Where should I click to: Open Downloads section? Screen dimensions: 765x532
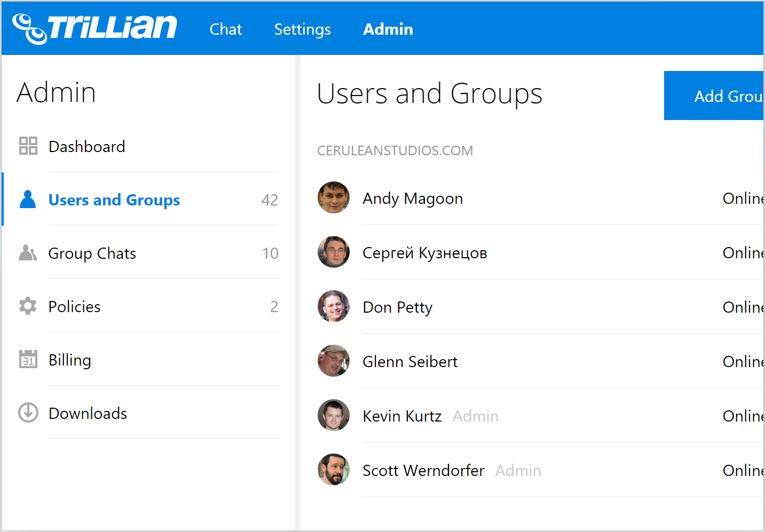pyautogui.click(x=88, y=414)
